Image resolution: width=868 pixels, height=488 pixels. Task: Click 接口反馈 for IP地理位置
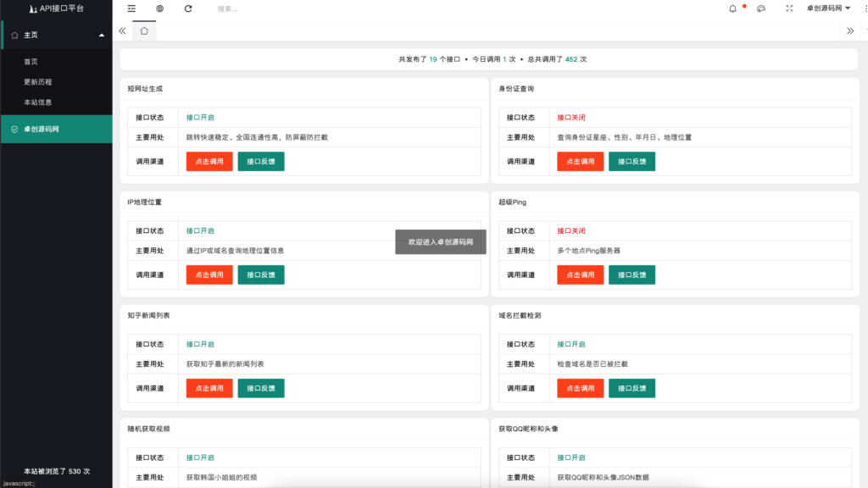coord(261,275)
